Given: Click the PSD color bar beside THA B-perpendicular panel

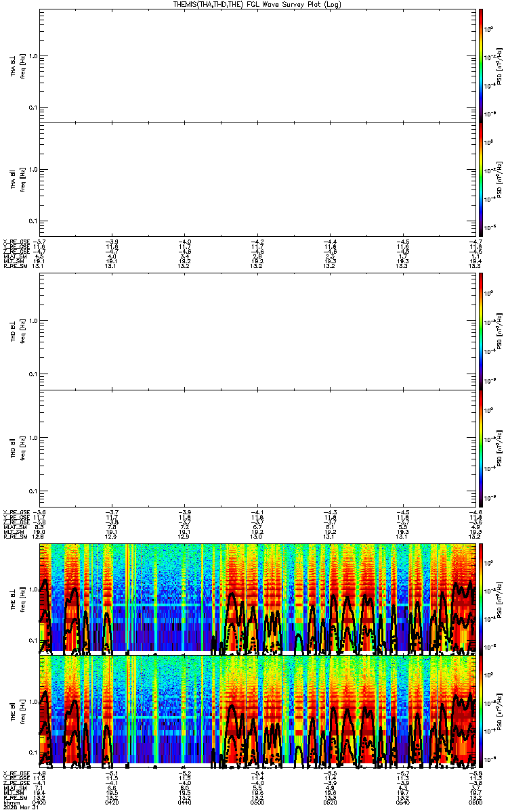Looking at the screenshot, I should tap(480, 66).
